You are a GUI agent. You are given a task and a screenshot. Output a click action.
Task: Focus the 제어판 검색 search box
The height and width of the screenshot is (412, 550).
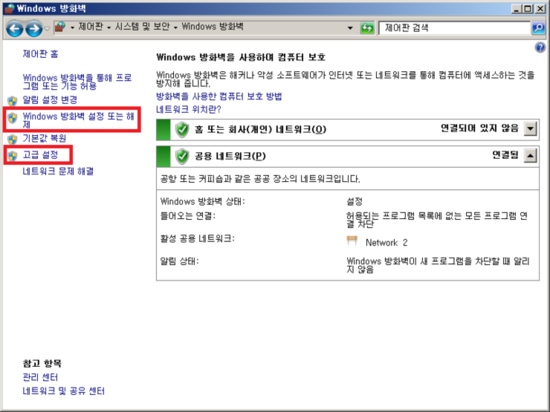click(454, 28)
